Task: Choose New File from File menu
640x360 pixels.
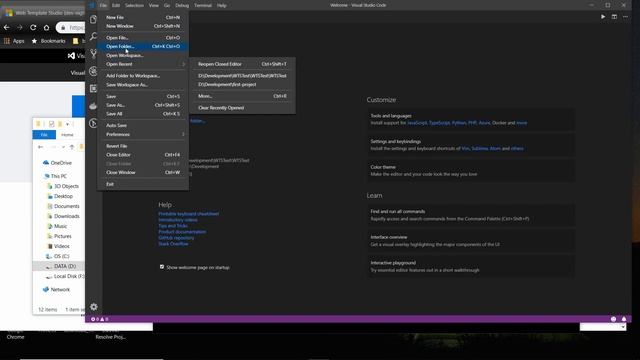Action: click(143, 17)
